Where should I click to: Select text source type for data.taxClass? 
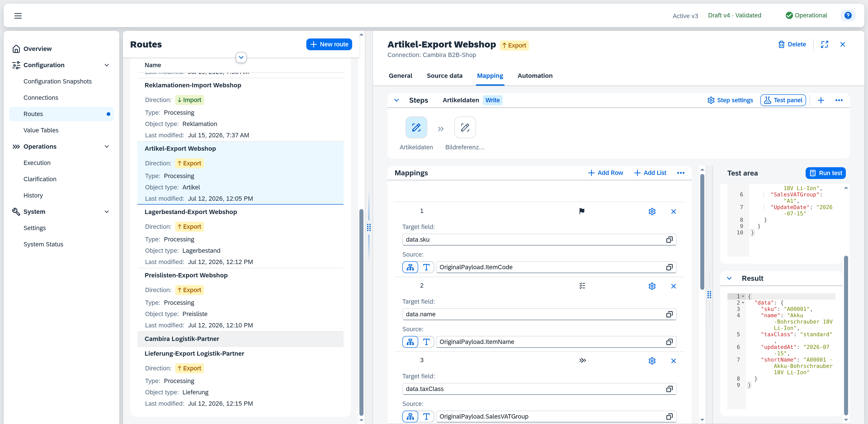[x=426, y=416]
